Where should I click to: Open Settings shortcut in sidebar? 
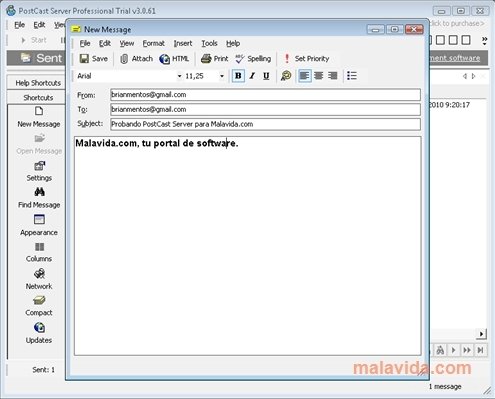coord(39,171)
